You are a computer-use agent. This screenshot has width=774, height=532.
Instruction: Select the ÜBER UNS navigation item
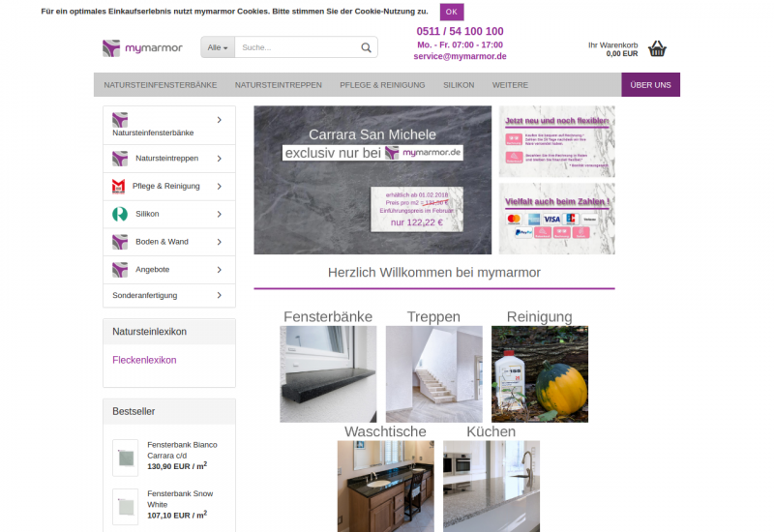tap(650, 85)
